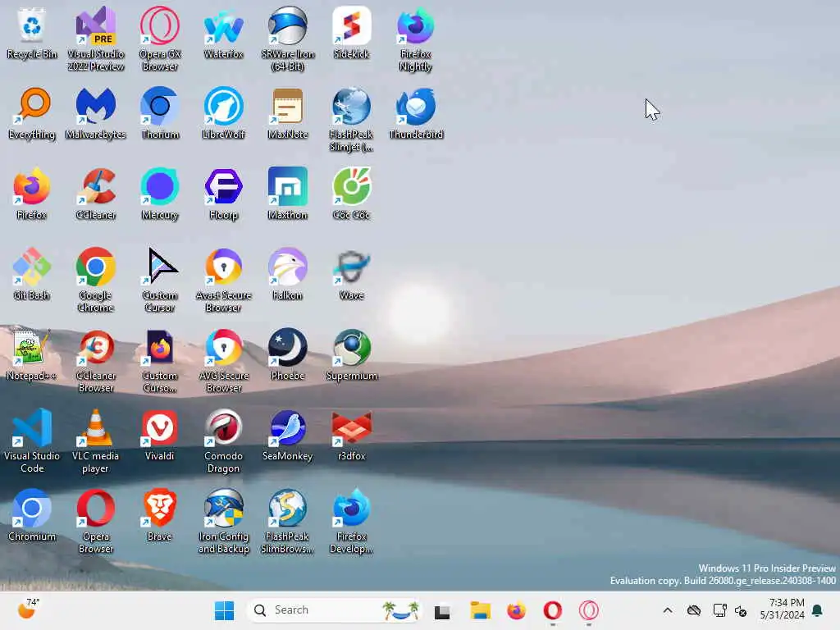Click the cloud sync tray icon
This screenshot has height=630, width=840.
[x=694, y=610]
